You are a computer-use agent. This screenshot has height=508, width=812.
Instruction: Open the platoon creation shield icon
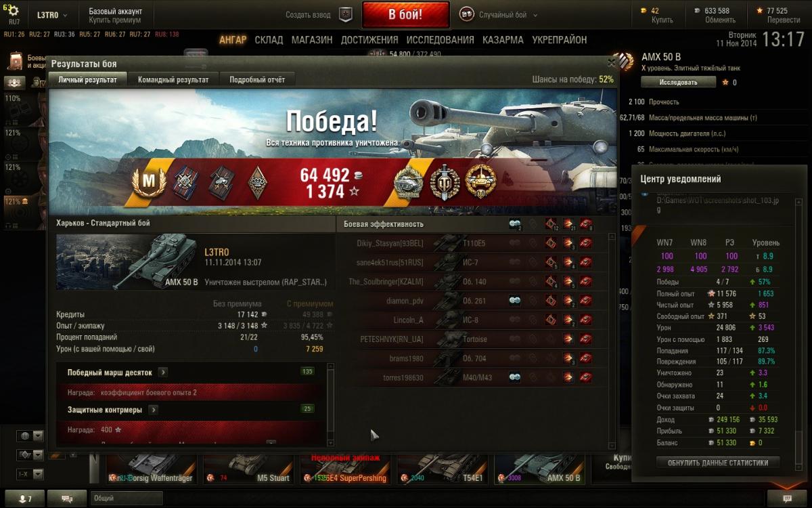345,14
